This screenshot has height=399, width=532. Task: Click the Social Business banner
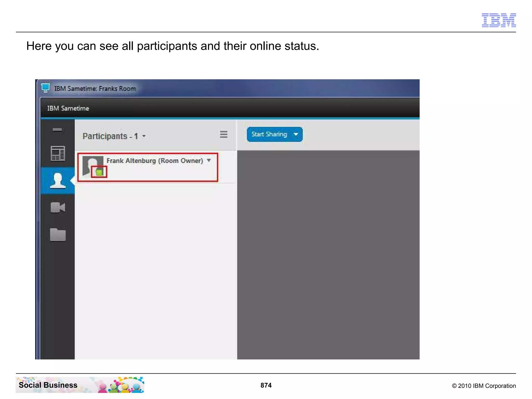tap(80, 385)
